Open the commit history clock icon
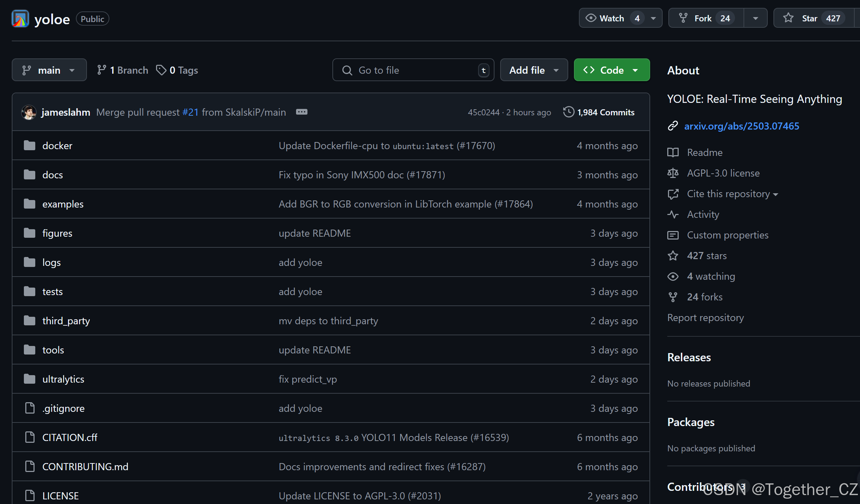Viewport: 860px width, 504px height. coord(569,112)
